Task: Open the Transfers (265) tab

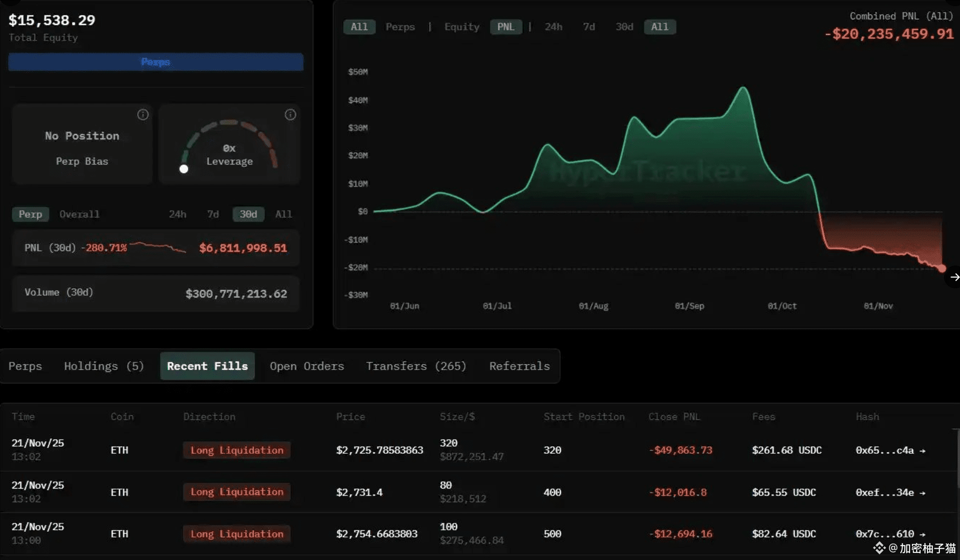Action: coord(416,366)
